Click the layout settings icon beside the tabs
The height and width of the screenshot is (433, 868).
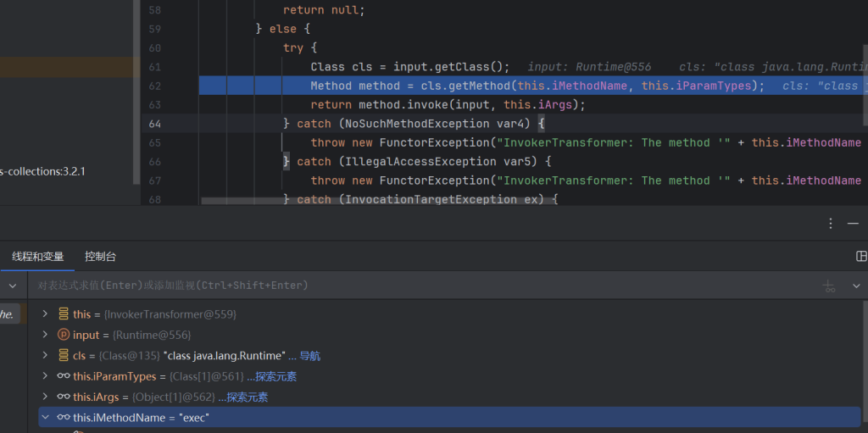861,256
